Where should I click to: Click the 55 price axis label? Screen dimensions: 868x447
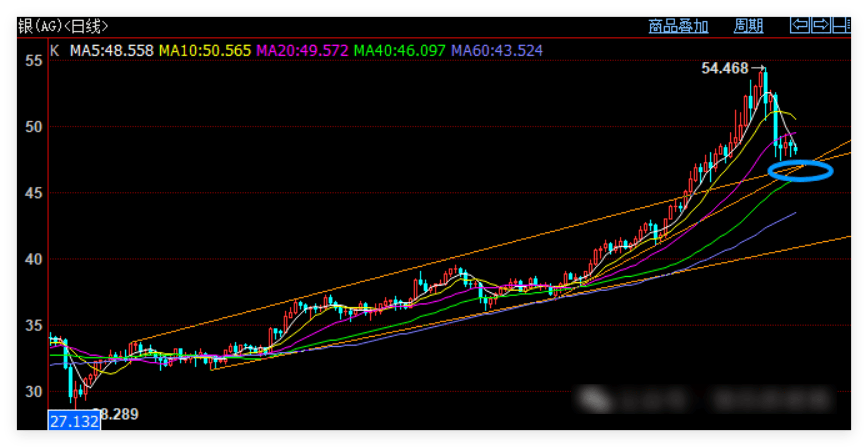34,60
